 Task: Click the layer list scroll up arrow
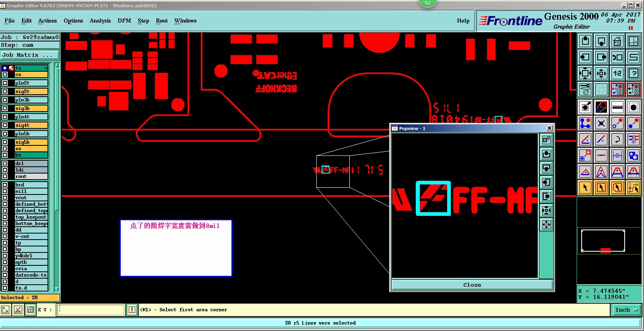pyautogui.click(x=57, y=65)
